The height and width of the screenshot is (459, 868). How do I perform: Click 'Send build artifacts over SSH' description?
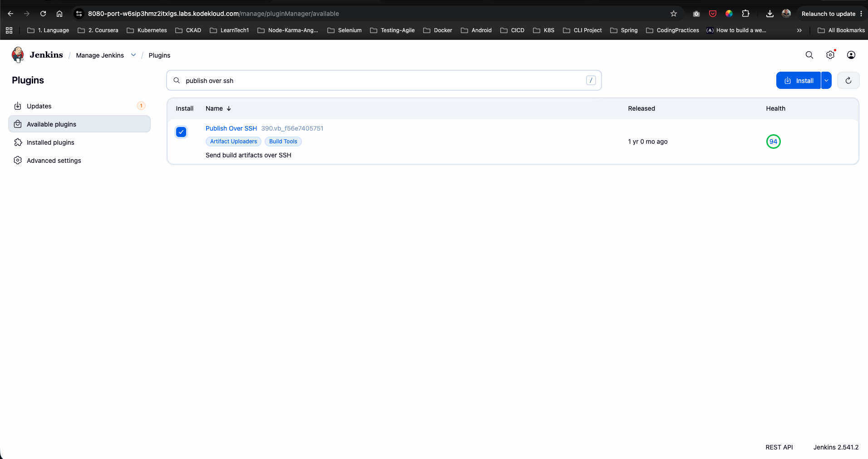pos(248,155)
